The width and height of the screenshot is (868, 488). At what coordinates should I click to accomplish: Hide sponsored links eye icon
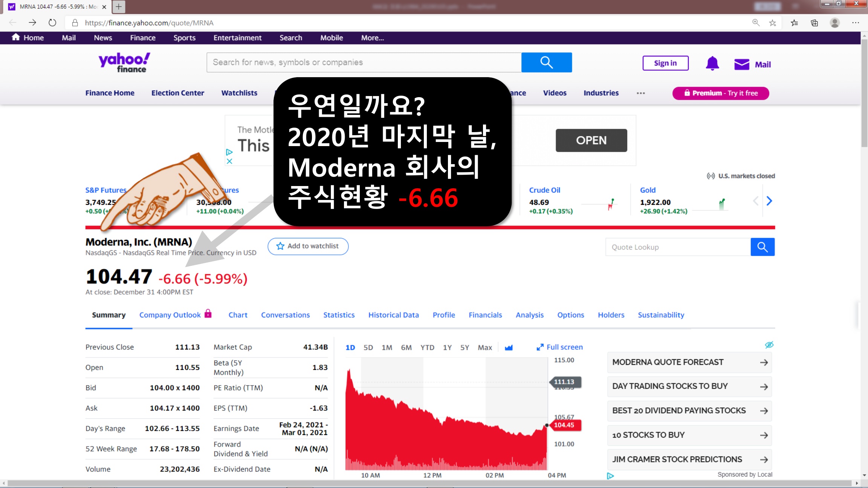point(769,345)
